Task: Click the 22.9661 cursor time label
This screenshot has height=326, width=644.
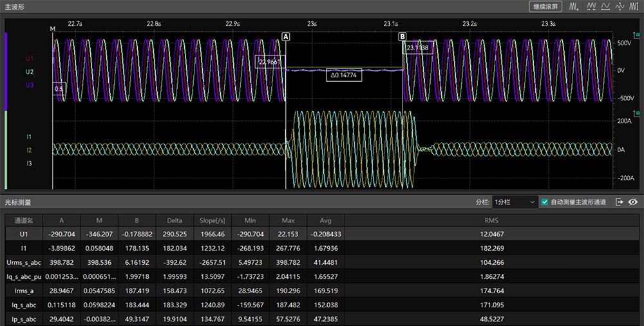Action: click(x=270, y=62)
